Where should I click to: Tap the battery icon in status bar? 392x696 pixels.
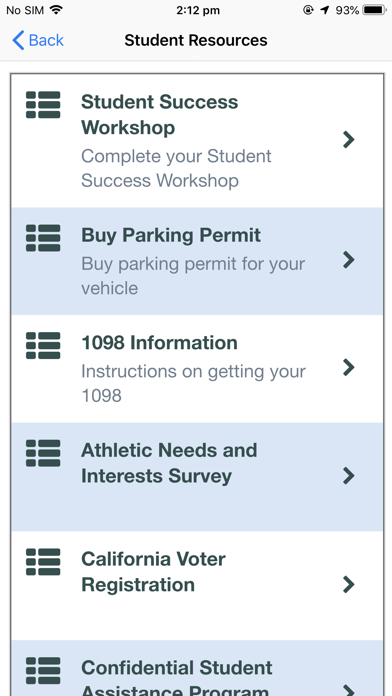[x=374, y=10]
